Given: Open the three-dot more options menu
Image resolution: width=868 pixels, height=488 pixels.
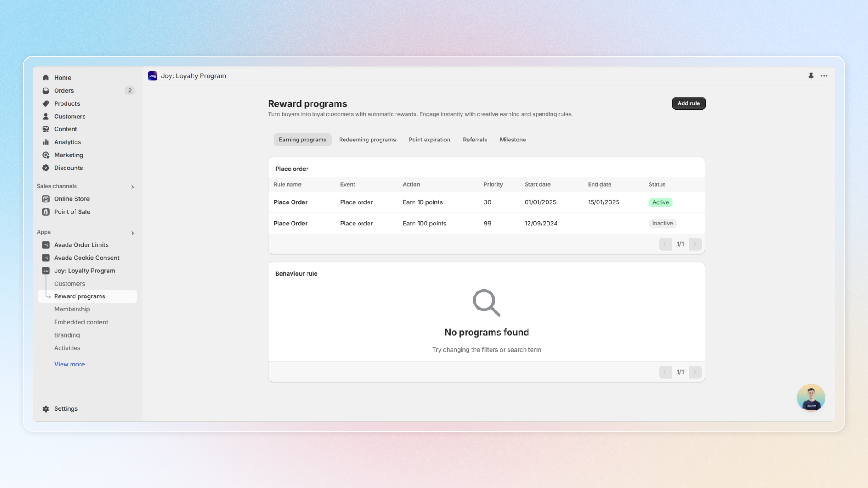Looking at the screenshot, I should point(824,76).
